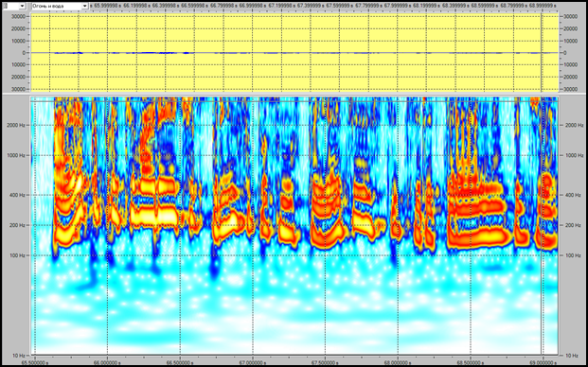Click the 100 Hz label on right axis
588x367 pixels.
[x=572, y=255]
